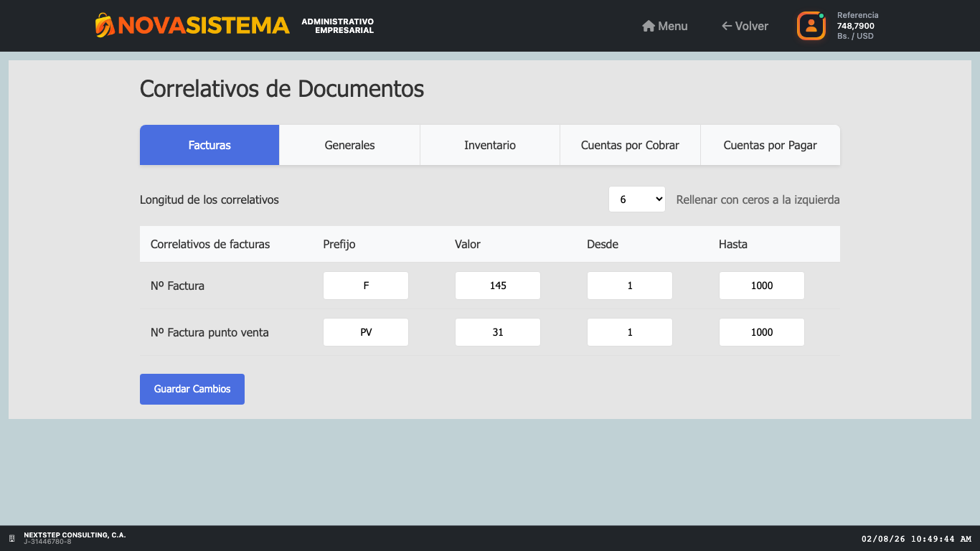The image size is (980, 551).
Task: Click the Prefijo field for Nº Factura
Action: click(366, 286)
